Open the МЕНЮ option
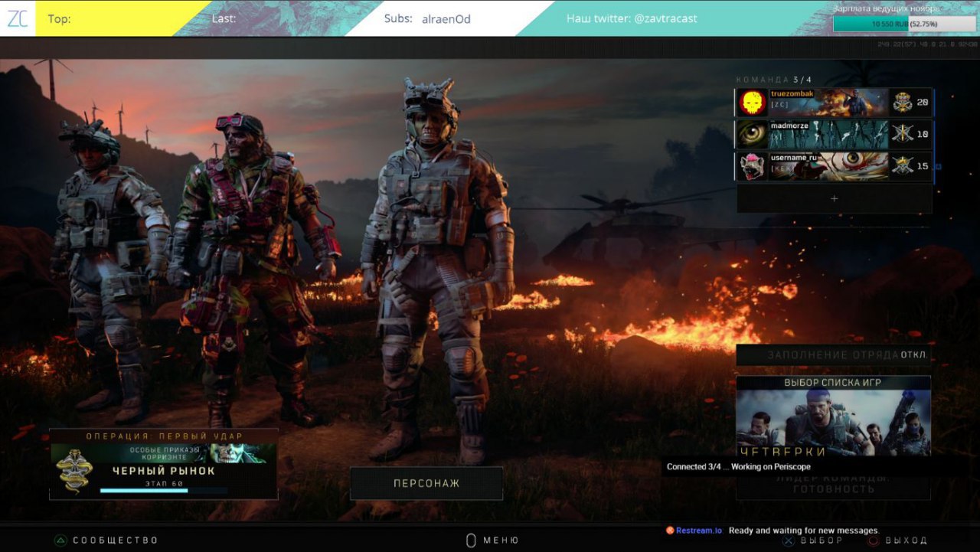 [x=501, y=541]
